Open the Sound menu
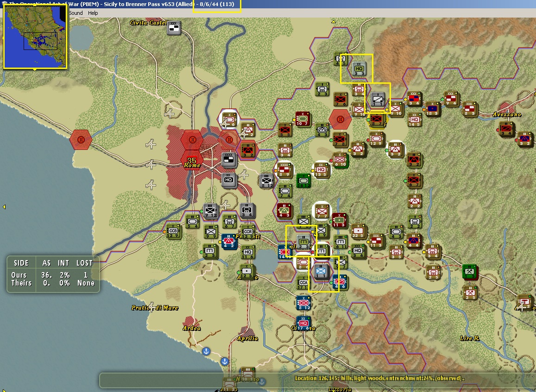 point(76,13)
